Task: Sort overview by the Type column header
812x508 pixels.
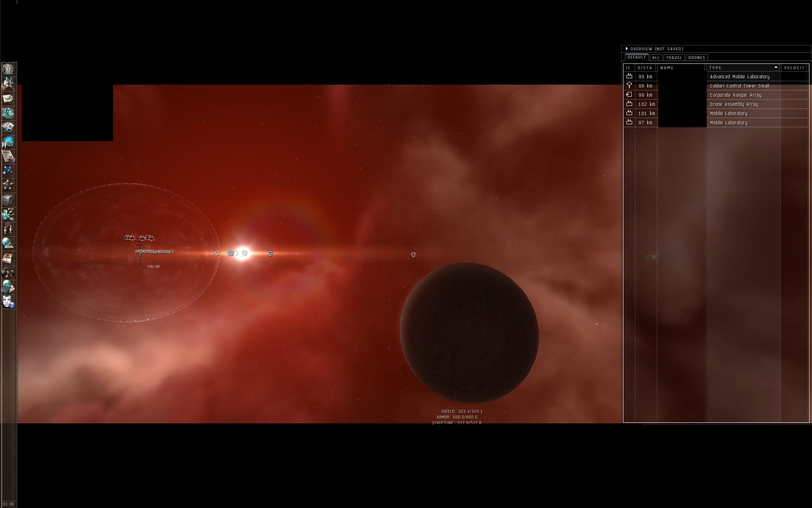Action: click(743, 68)
